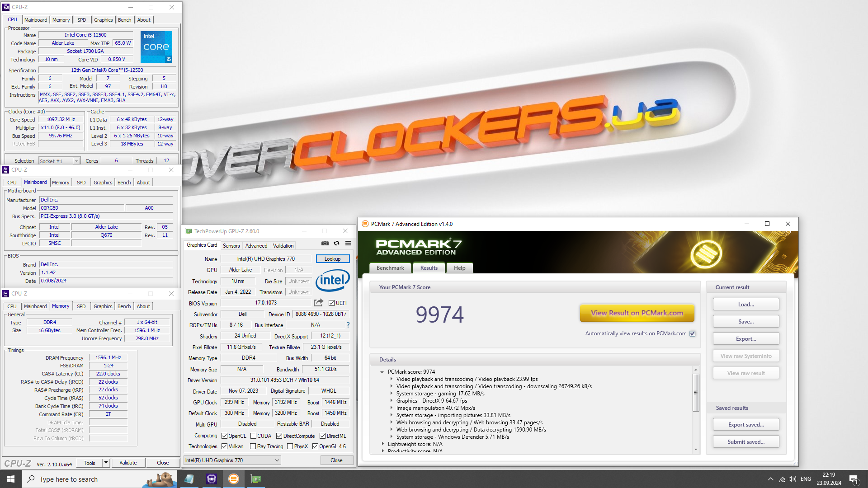Expand Graphics - DirectX 9 64.67 fps

tap(392, 401)
